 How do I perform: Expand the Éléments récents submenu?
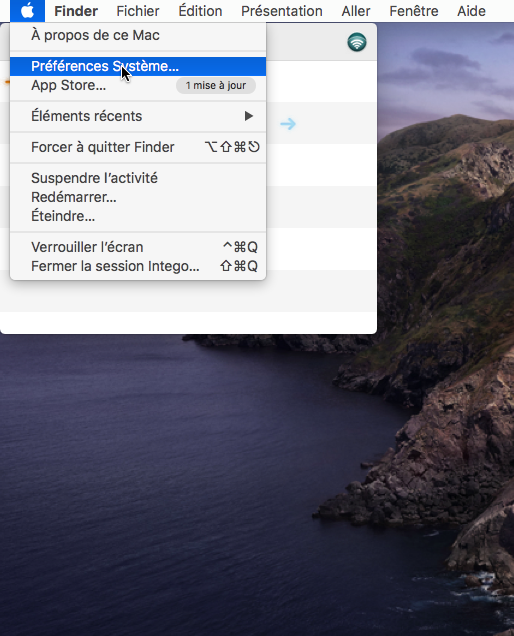pos(138,116)
